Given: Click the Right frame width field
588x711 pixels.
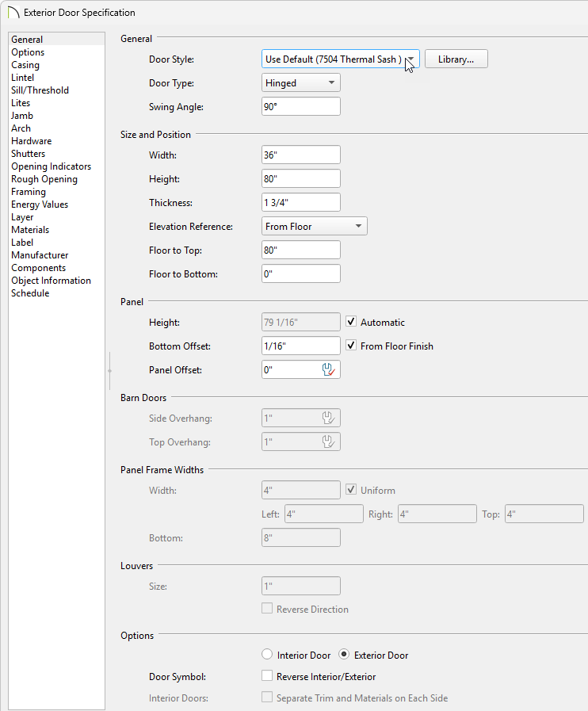Looking at the screenshot, I should 437,514.
